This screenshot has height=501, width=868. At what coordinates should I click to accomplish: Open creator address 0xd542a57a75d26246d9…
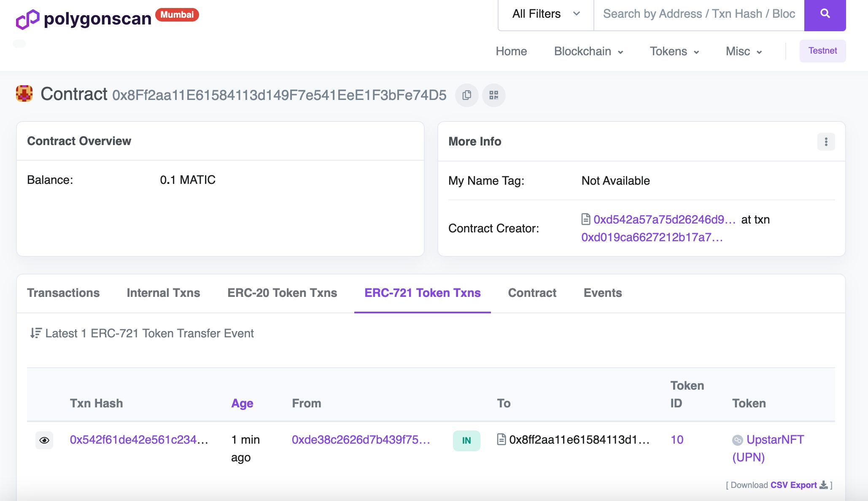[x=664, y=219]
